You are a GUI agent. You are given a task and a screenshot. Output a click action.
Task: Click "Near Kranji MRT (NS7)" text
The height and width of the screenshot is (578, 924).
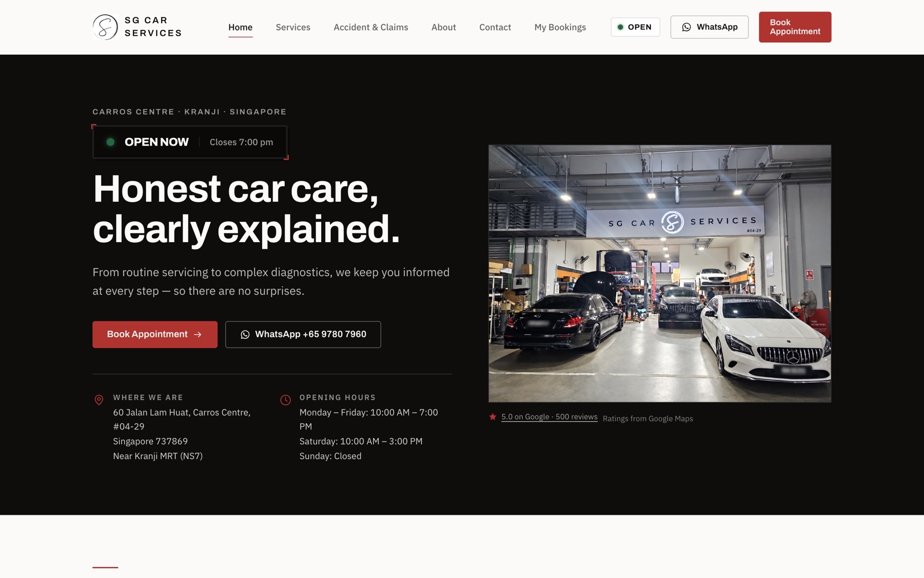pyautogui.click(x=158, y=456)
